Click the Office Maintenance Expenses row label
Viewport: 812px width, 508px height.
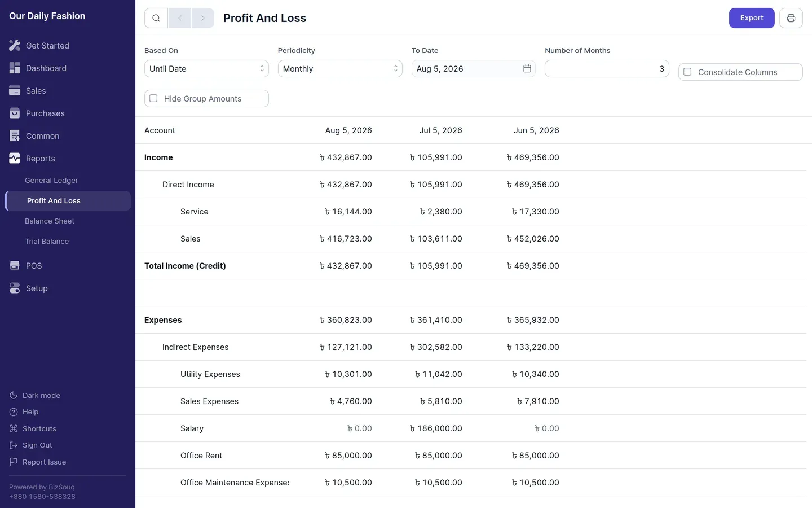click(x=235, y=483)
